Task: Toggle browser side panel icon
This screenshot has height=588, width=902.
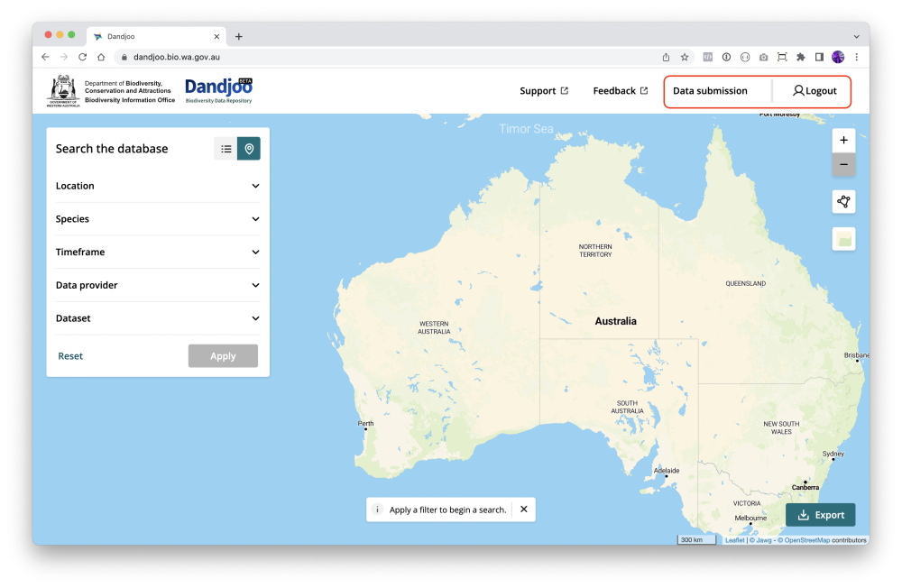Action: pos(819,57)
